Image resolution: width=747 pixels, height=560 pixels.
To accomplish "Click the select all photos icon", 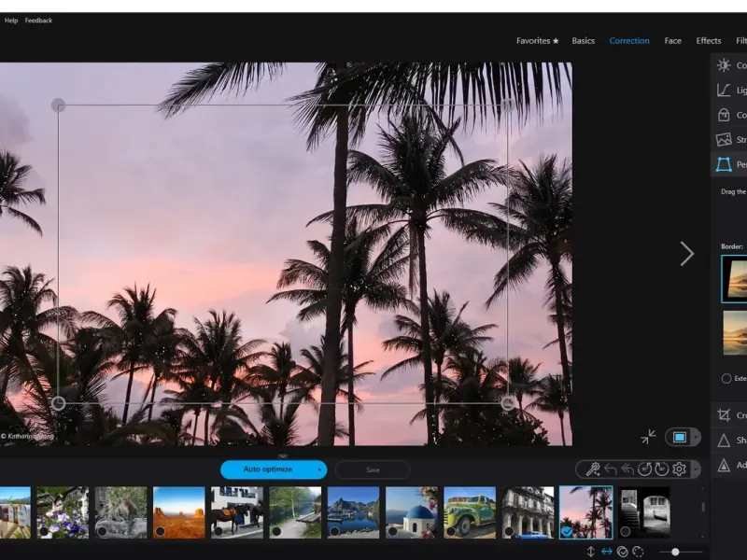I will point(622,552).
